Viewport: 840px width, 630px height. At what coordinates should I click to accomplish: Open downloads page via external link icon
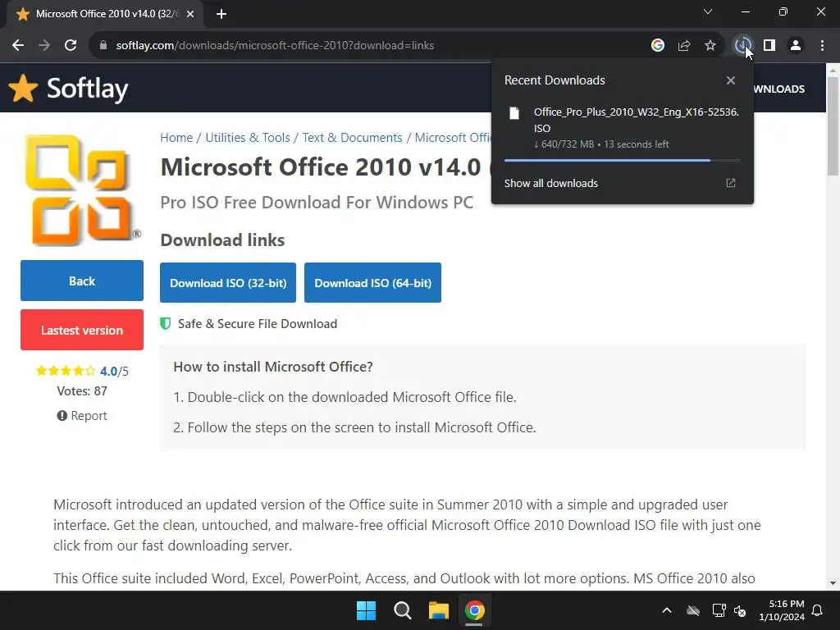coord(731,183)
